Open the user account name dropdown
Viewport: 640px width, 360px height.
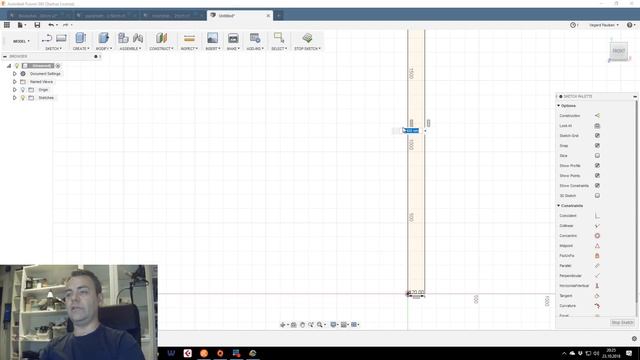(604, 25)
